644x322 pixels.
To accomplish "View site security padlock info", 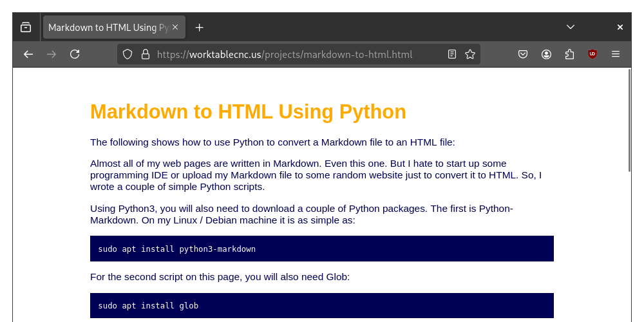I will click(x=146, y=54).
